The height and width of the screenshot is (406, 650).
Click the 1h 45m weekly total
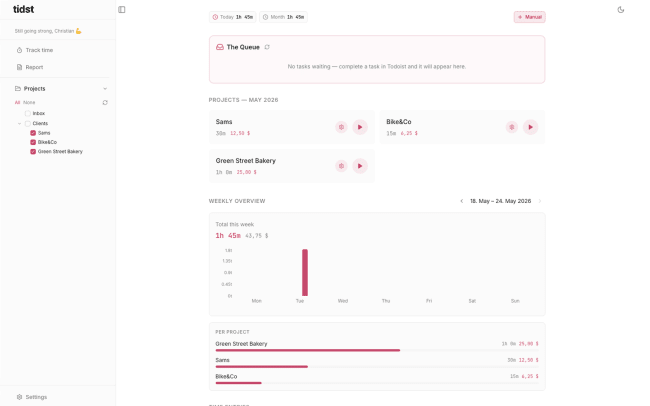click(228, 236)
